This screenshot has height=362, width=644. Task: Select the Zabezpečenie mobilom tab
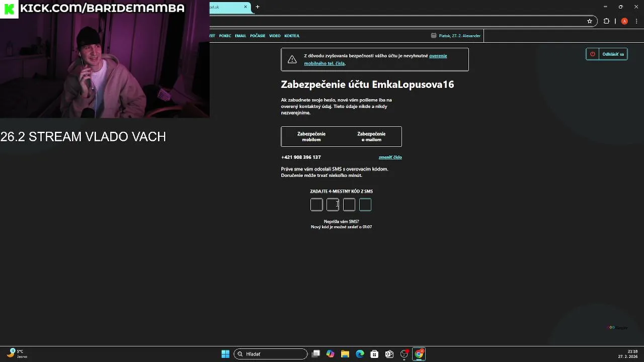311,137
